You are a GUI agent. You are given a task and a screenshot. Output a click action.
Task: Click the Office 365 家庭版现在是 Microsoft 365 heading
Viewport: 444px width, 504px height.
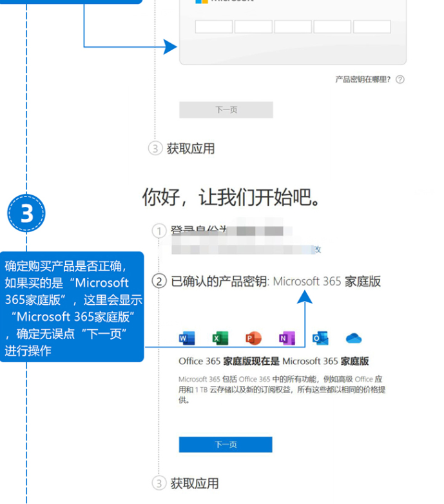[x=274, y=362]
